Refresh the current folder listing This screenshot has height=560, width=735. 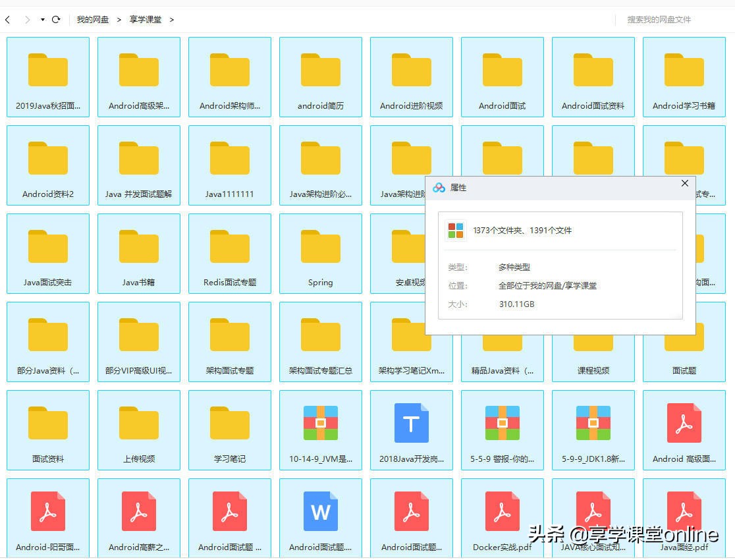coord(56,20)
